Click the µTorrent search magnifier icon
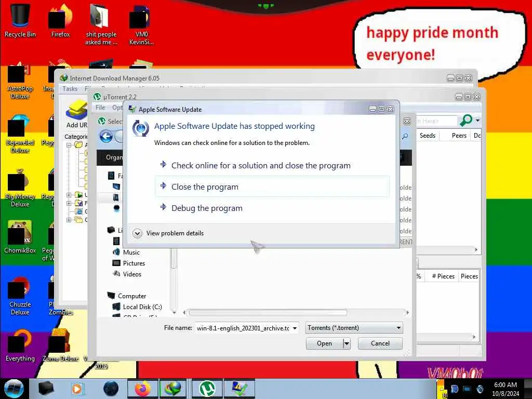 point(465,120)
